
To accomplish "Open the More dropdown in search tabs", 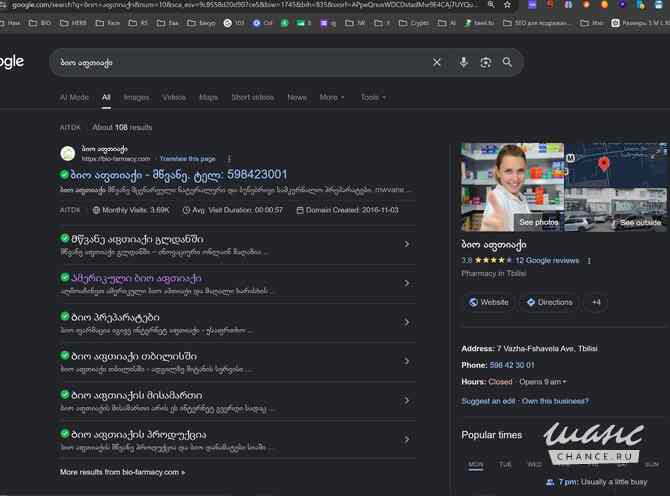I will [x=332, y=97].
